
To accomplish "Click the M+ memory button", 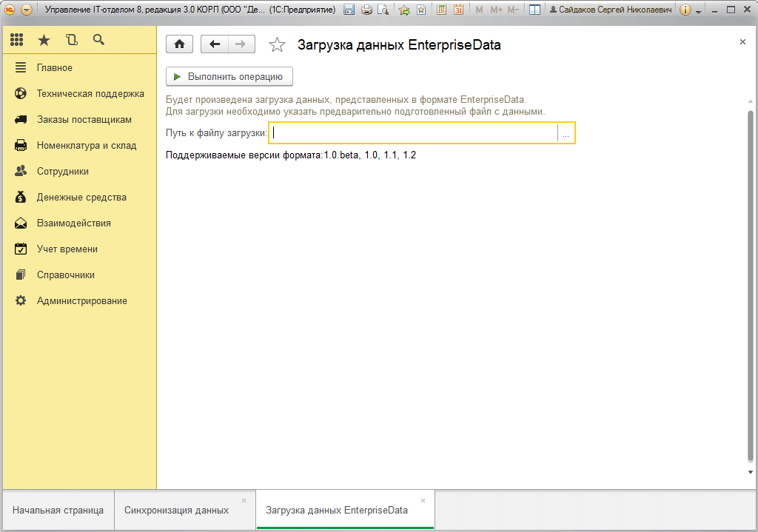I will tap(497, 10).
